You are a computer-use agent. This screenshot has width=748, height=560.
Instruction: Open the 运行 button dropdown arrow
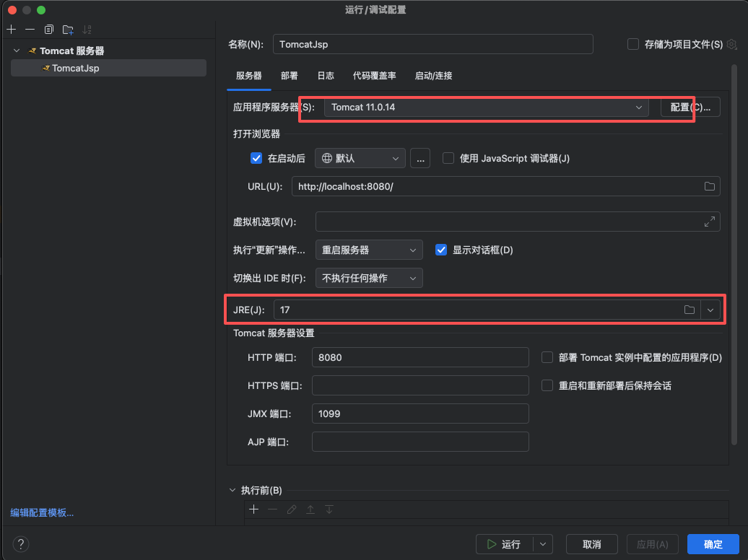coord(543,544)
